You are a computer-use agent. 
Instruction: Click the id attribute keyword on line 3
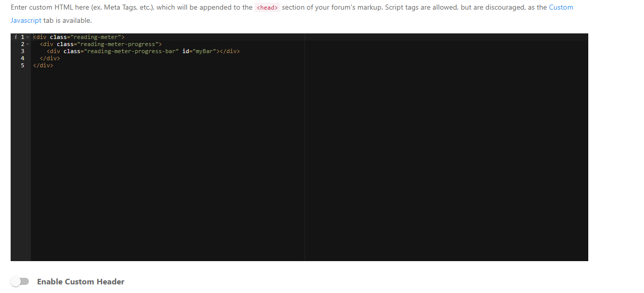point(185,51)
